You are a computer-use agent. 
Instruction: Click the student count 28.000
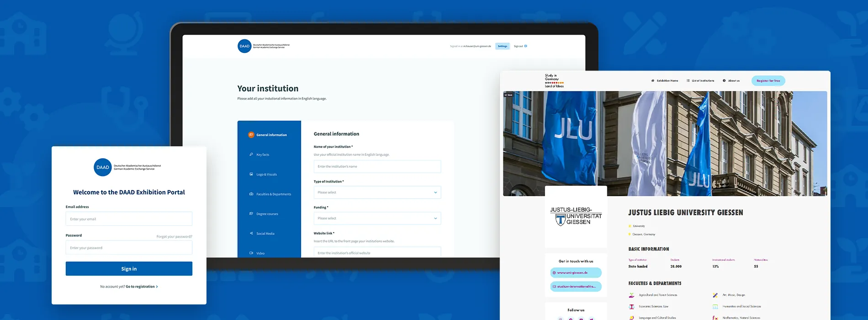[x=676, y=267]
